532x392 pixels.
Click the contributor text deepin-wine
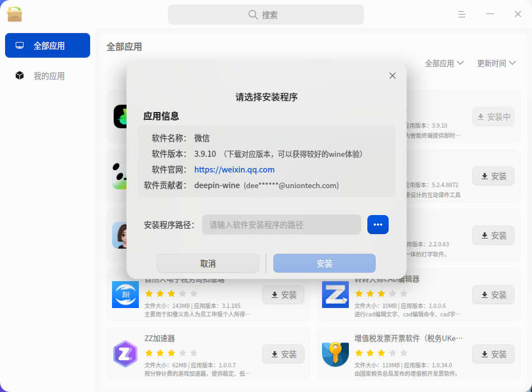click(x=217, y=185)
